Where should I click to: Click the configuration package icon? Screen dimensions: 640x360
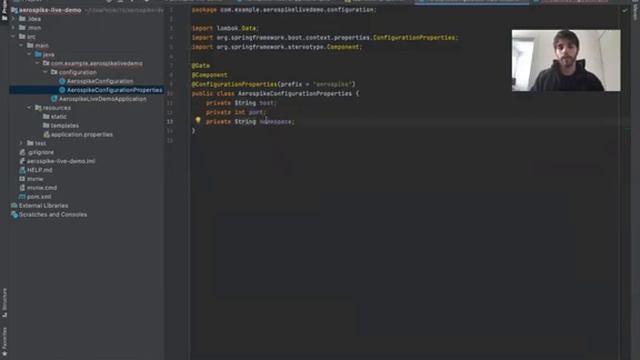(54, 72)
